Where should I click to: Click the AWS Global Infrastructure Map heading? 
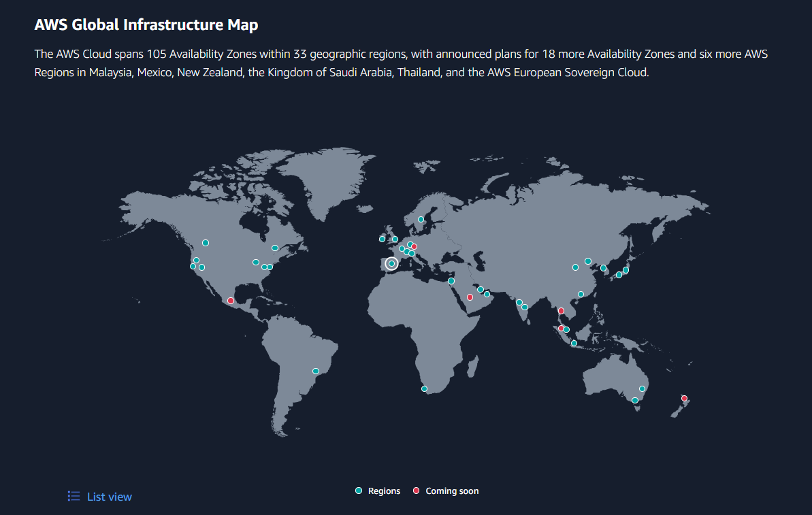146,25
